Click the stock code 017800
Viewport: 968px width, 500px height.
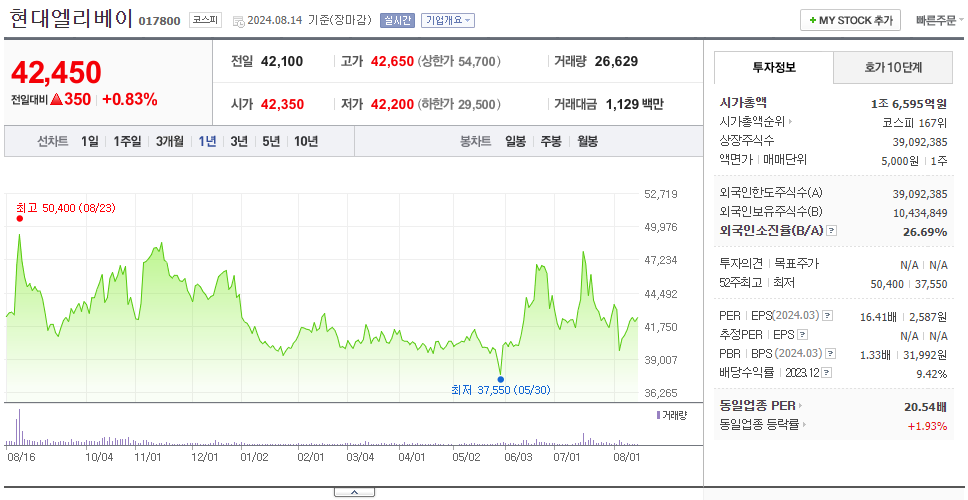point(159,21)
